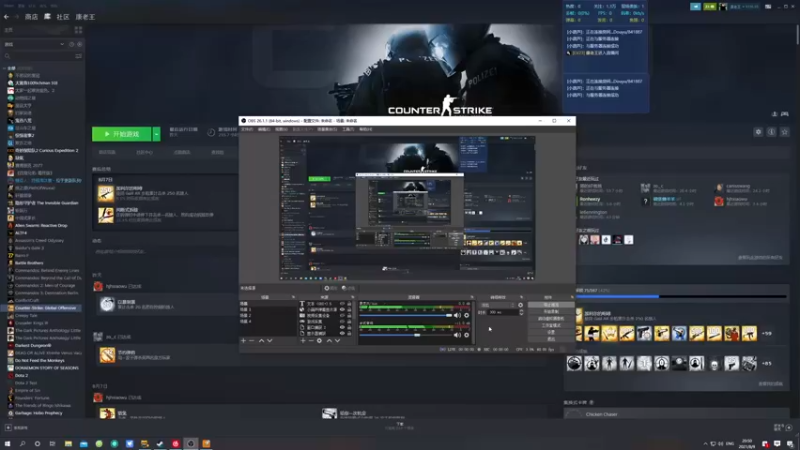Open source properties gear in OBS sources toolbar
The image size is (800, 450).
(x=319, y=340)
